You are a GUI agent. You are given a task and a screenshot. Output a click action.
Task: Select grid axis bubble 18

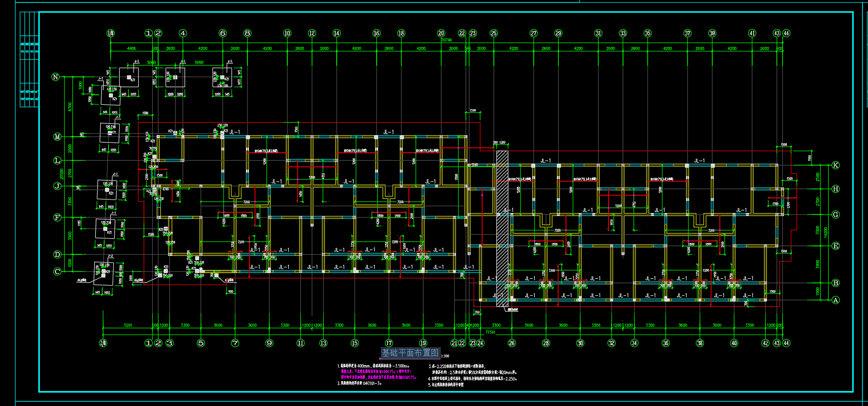[402, 33]
